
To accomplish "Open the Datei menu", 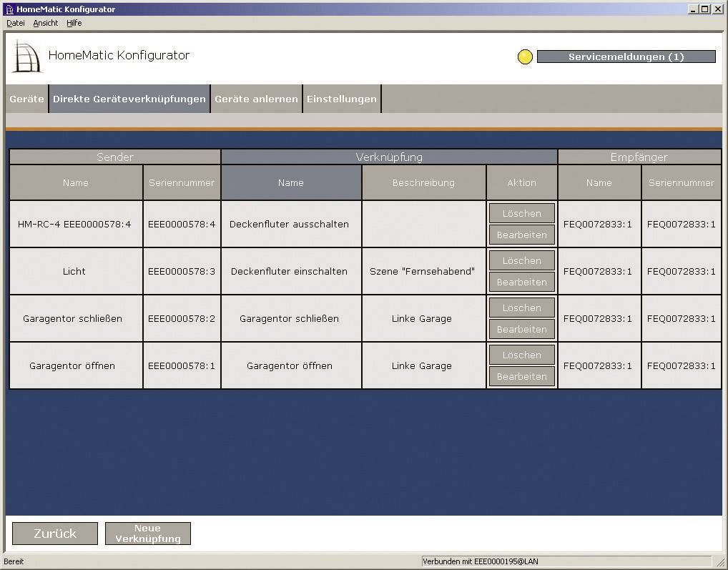I will point(16,23).
